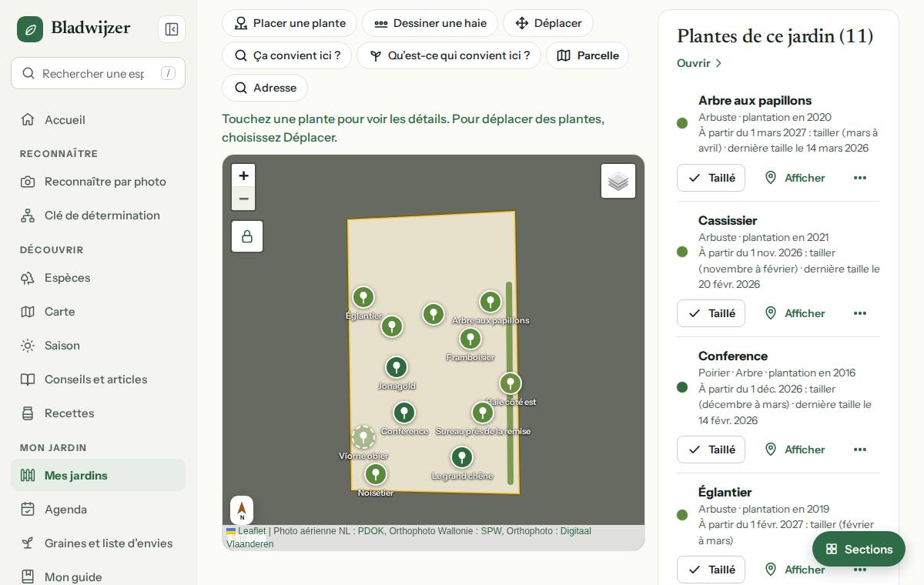The height and width of the screenshot is (585, 924).
Task: Mark Arbre aux papillons as Taillé
Action: [711, 178]
